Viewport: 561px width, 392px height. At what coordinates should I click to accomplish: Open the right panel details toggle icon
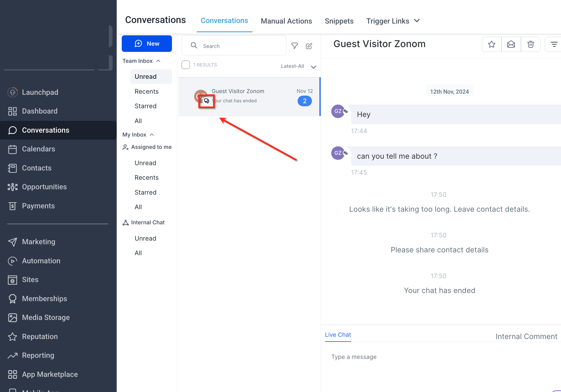[554, 44]
